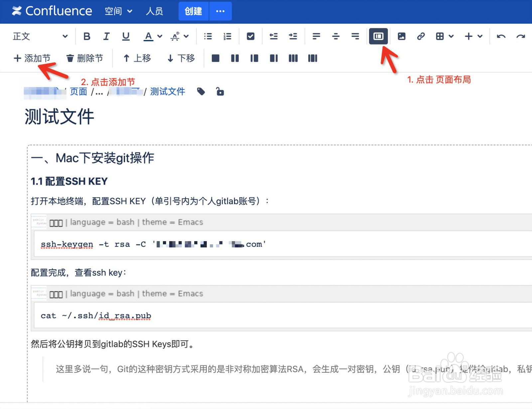This screenshot has width=532, height=409.
Task: Select the two-column section layout
Action: tap(234, 58)
